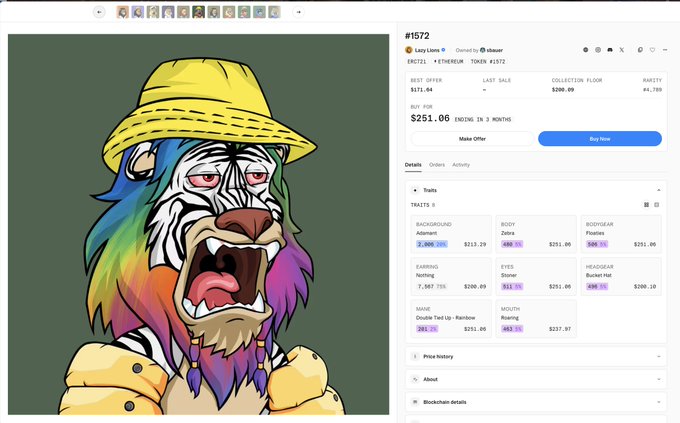Expand the Price history section chevron

tap(659, 356)
